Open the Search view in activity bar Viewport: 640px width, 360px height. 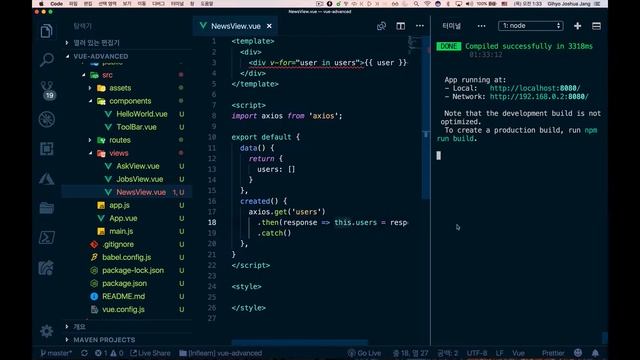(47, 60)
